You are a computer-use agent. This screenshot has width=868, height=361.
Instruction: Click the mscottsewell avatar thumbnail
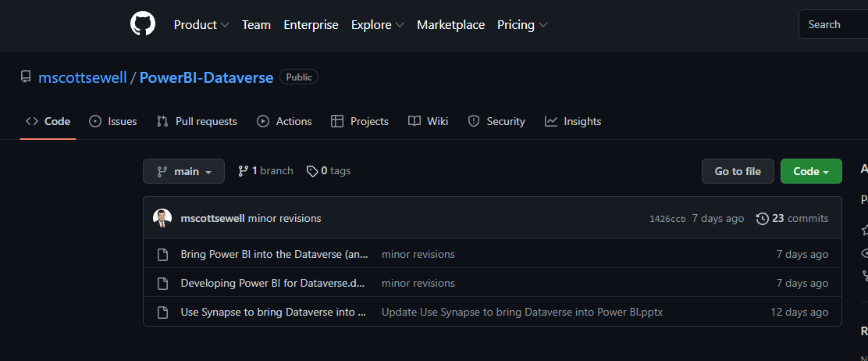click(162, 219)
